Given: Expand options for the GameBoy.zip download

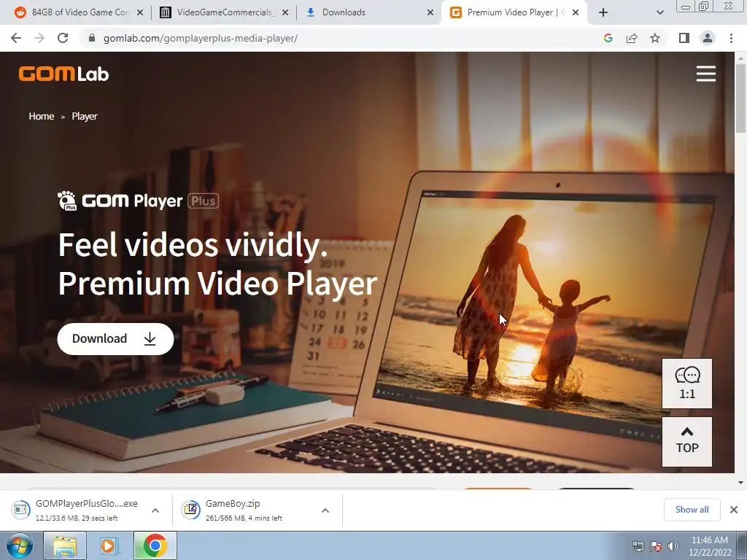Looking at the screenshot, I should (x=325, y=510).
